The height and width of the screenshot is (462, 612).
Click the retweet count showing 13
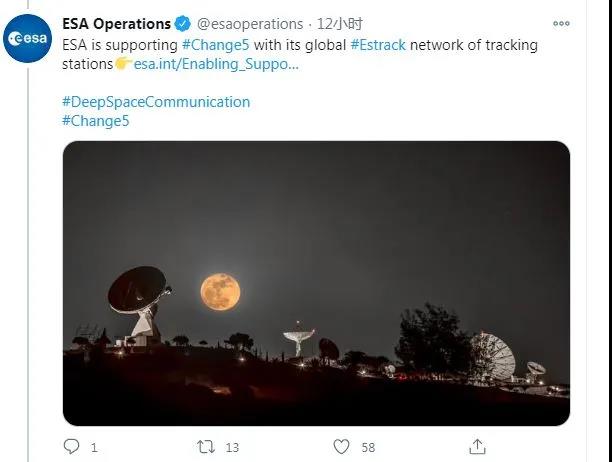point(231,447)
